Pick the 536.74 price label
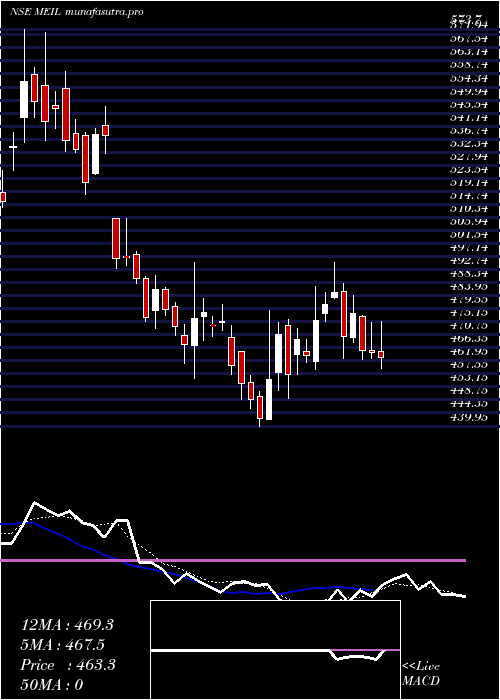The image size is (500, 700). 469,130
